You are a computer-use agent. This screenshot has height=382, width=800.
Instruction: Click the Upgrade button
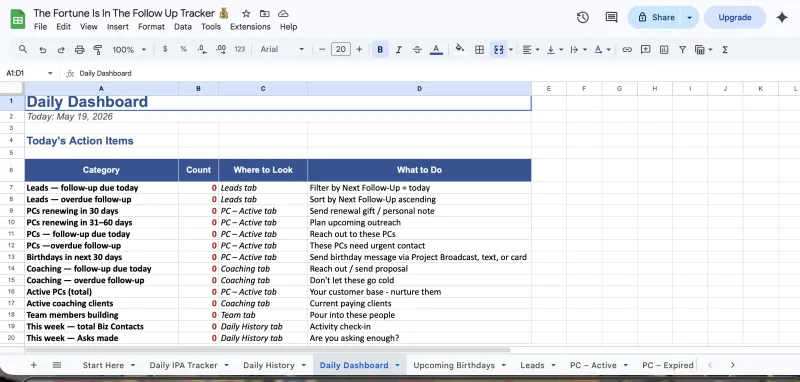coord(735,17)
